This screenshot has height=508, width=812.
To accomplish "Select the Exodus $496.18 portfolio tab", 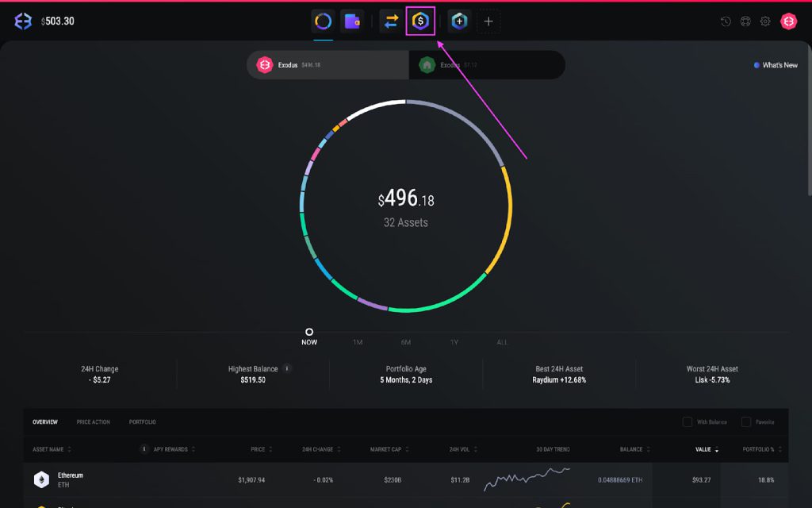I will 327,65.
